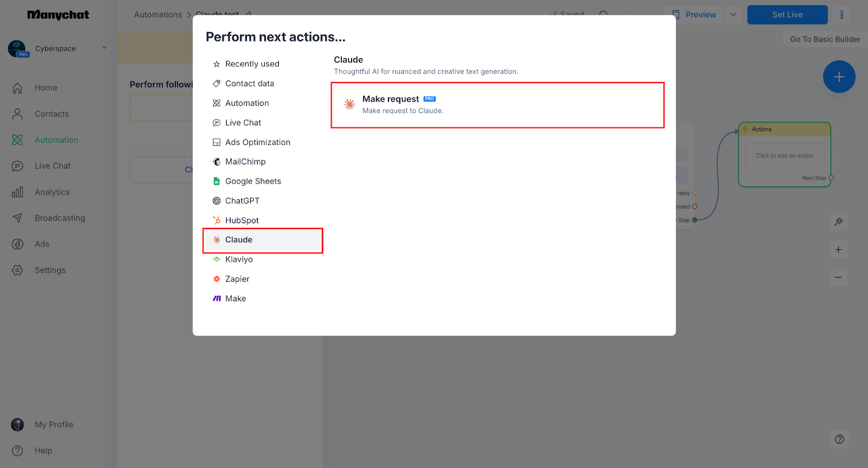
Task: Select the HubSpot integration icon
Action: [216, 220]
